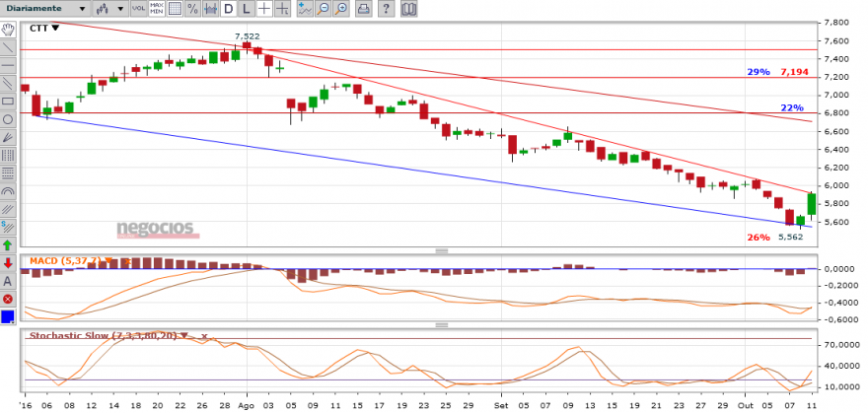Print the chart
Screen dimensions: 868x413
click(x=363, y=9)
